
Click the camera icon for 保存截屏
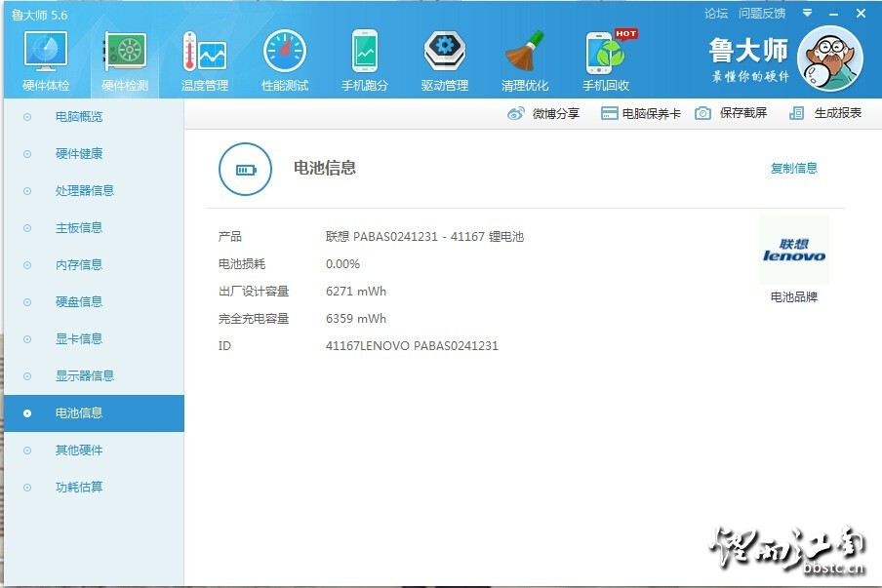pyautogui.click(x=702, y=113)
